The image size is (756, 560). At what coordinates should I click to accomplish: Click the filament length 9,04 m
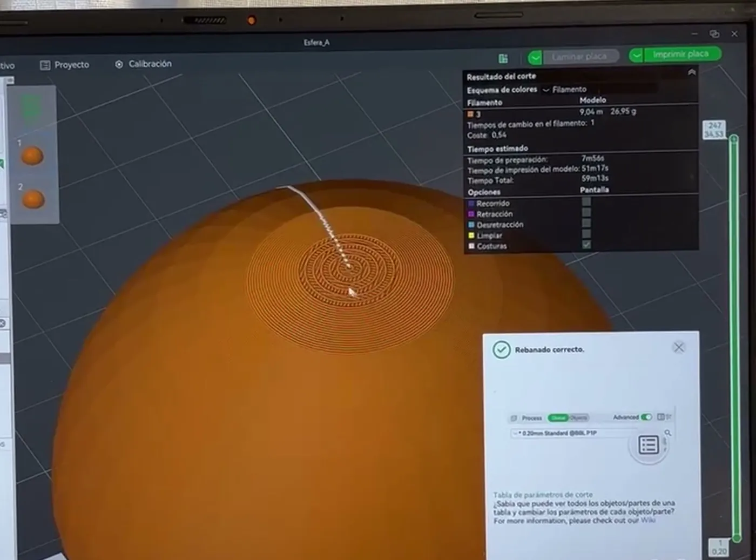pos(591,112)
